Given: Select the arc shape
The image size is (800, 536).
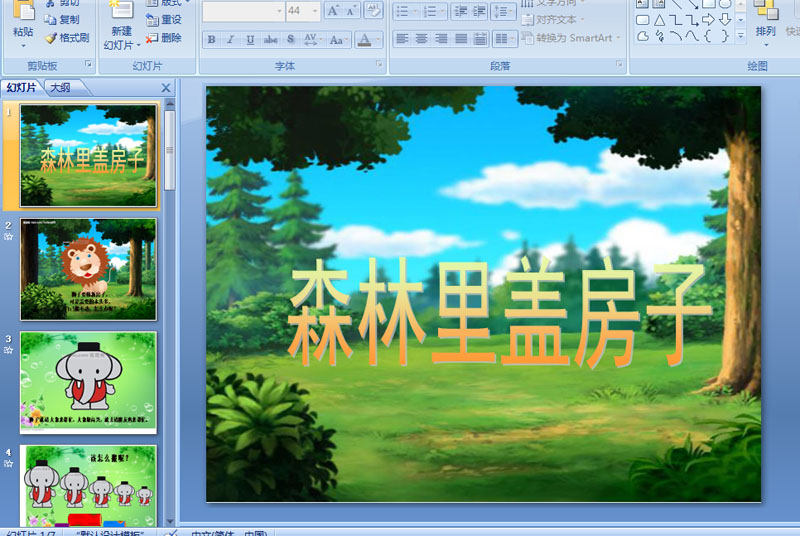Looking at the screenshot, I should [676, 36].
